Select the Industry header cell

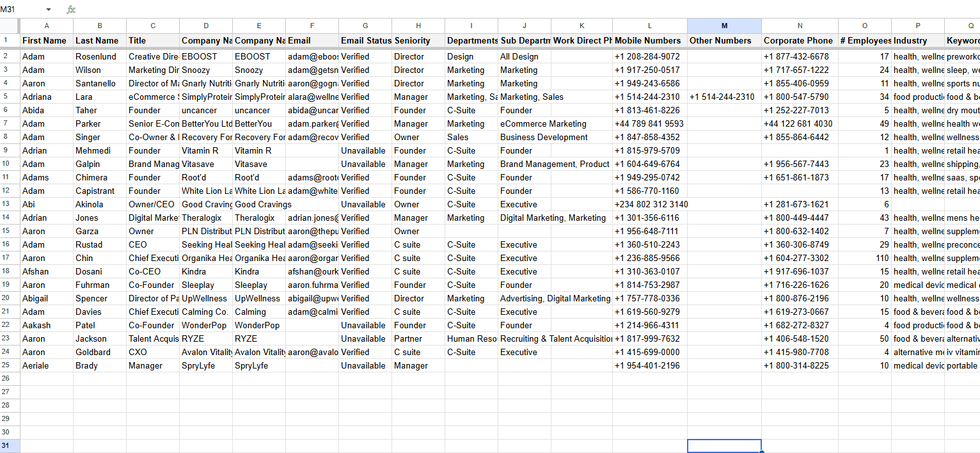pos(918,40)
